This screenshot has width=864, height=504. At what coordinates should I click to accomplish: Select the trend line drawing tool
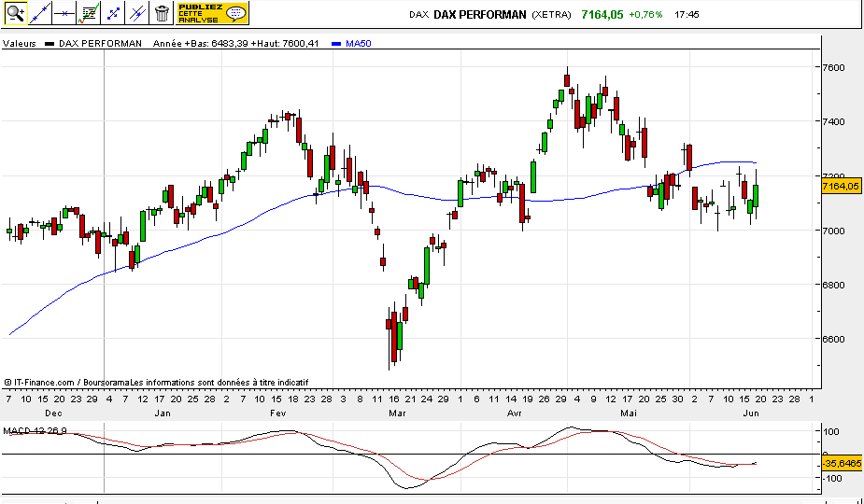tap(40, 13)
